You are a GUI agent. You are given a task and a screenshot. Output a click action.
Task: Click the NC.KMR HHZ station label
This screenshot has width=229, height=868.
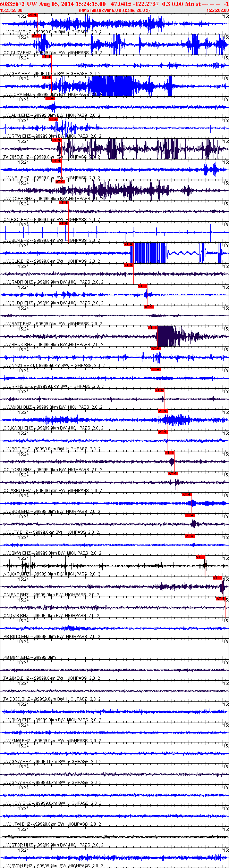pyautogui.click(x=17, y=574)
